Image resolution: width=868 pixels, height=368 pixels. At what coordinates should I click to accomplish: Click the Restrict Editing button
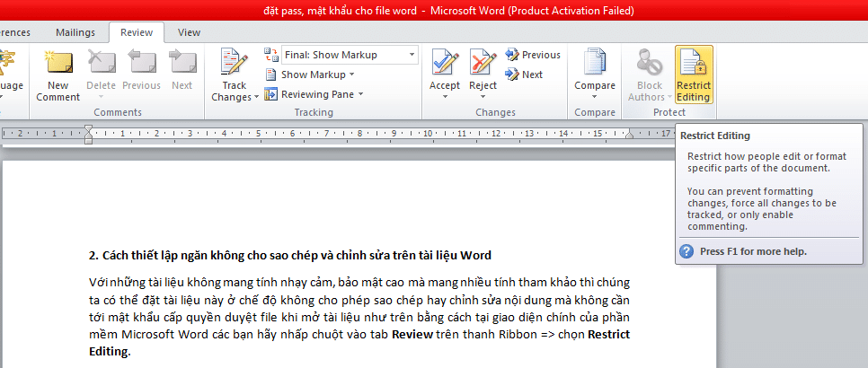694,74
